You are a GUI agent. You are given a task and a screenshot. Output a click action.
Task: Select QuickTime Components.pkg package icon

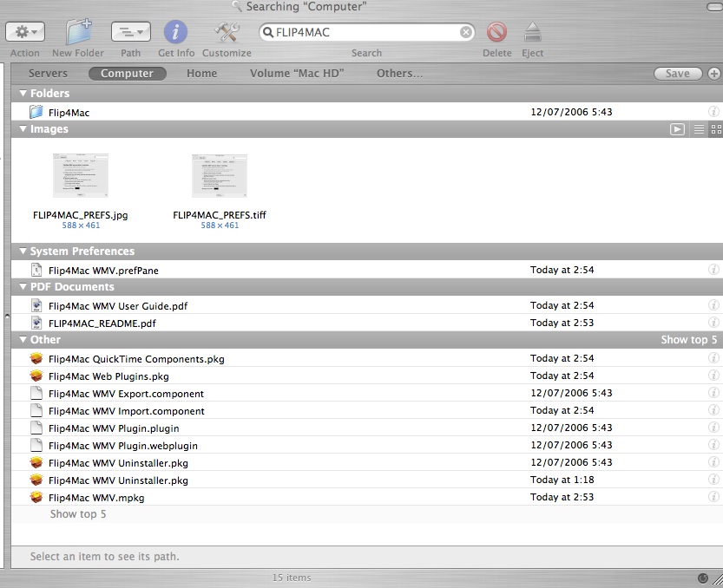coord(36,358)
